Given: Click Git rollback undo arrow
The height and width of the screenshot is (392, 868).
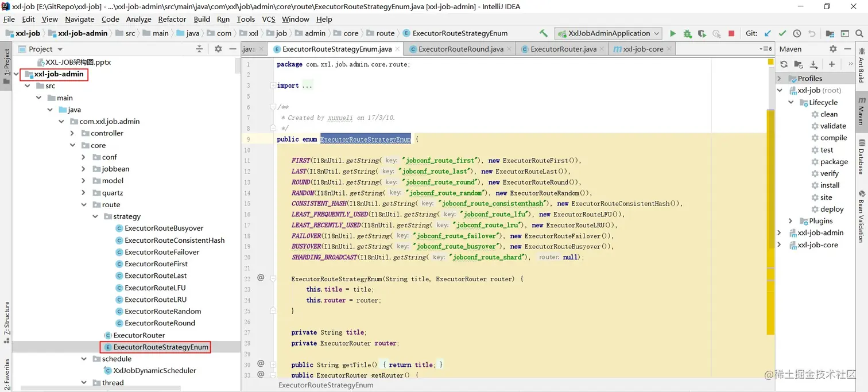Looking at the screenshot, I should (812, 33).
